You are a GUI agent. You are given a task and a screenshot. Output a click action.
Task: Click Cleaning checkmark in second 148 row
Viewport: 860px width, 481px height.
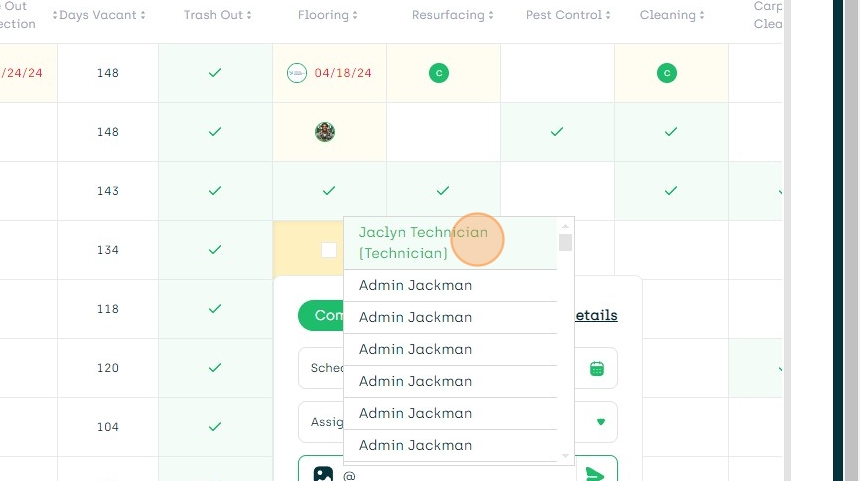671,132
